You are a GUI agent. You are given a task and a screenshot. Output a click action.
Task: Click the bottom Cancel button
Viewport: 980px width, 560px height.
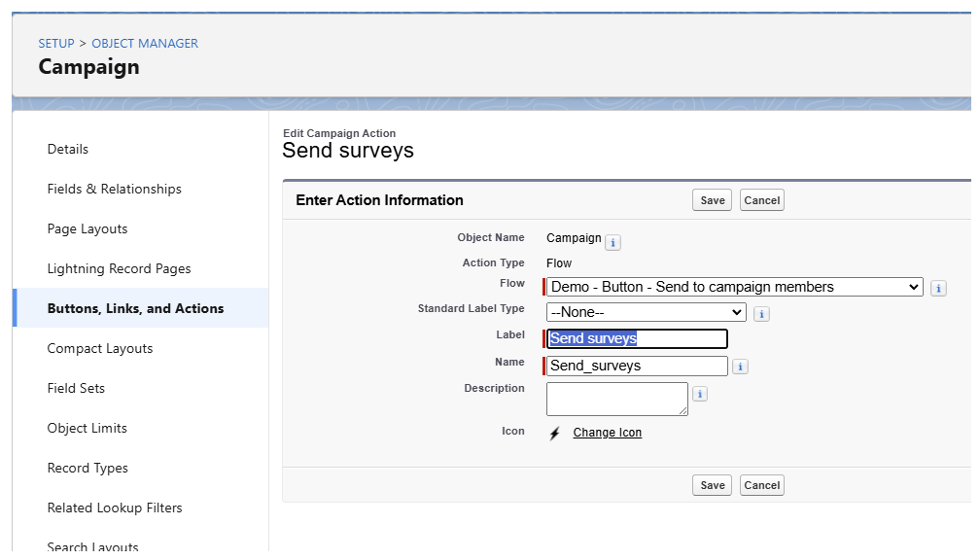click(761, 485)
